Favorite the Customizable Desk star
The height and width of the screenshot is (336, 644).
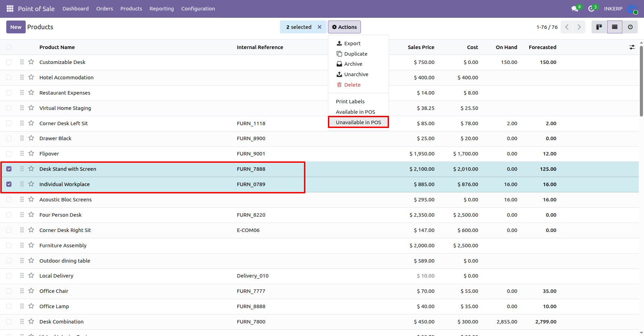coord(31,62)
